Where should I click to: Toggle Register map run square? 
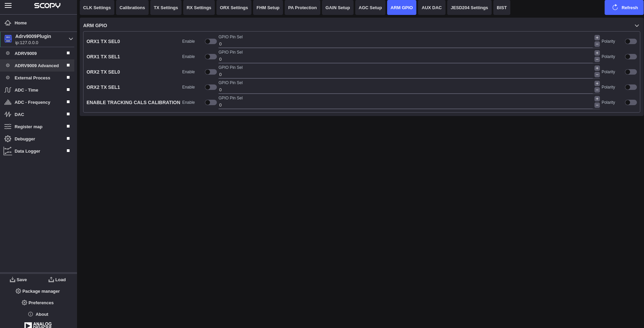pyautogui.click(x=68, y=126)
